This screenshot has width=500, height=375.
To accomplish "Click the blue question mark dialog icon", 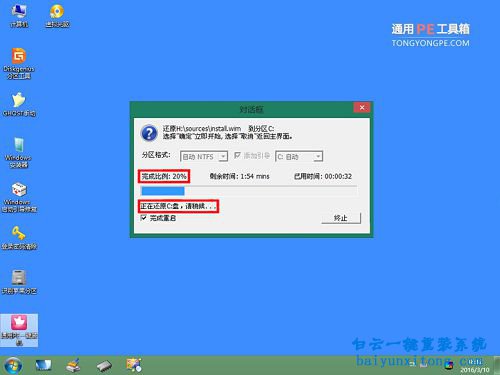I will click(x=149, y=133).
